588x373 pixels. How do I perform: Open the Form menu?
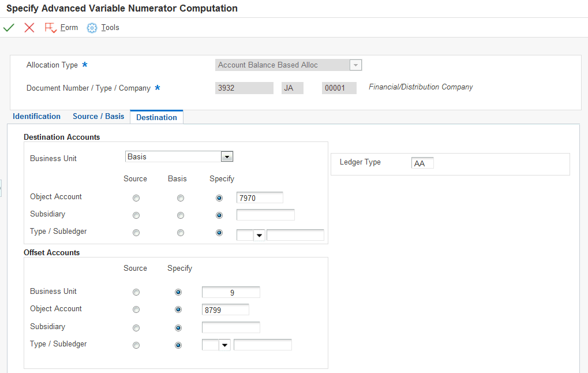pos(69,28)
